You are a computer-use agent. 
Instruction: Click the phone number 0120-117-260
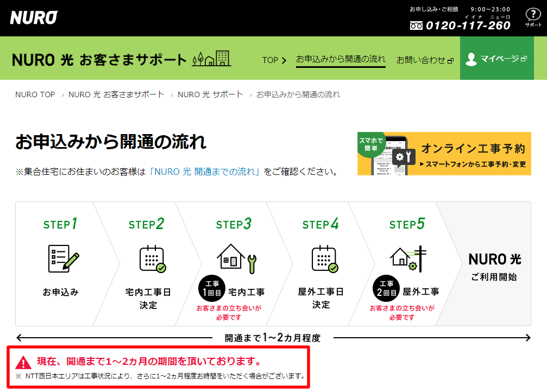click(468, 26)
